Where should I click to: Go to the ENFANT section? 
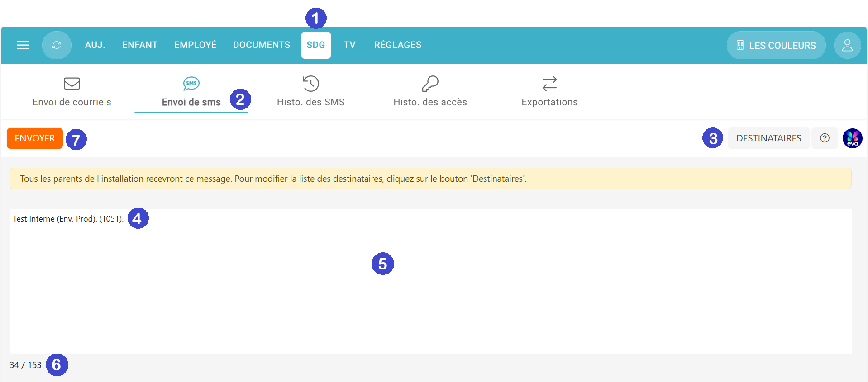tap(140, 45)
